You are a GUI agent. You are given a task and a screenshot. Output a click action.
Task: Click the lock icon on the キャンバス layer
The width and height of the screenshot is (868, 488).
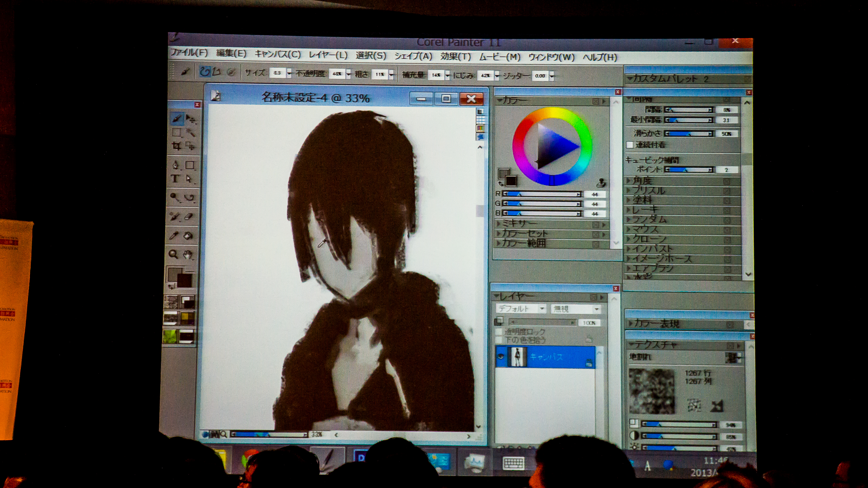589,362
